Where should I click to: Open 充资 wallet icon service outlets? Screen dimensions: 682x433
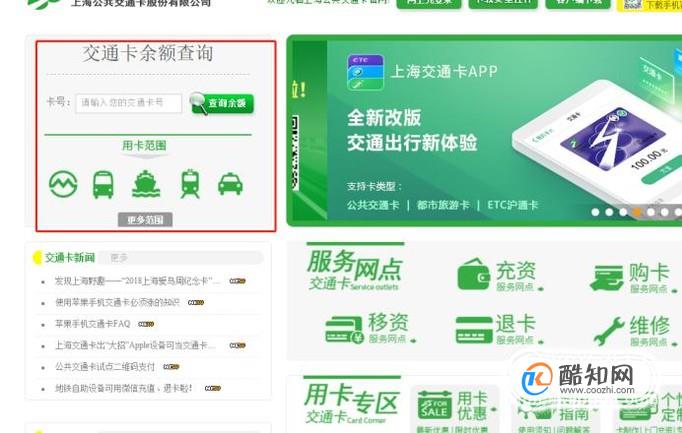pyautogui.click(x=474, y=275)
